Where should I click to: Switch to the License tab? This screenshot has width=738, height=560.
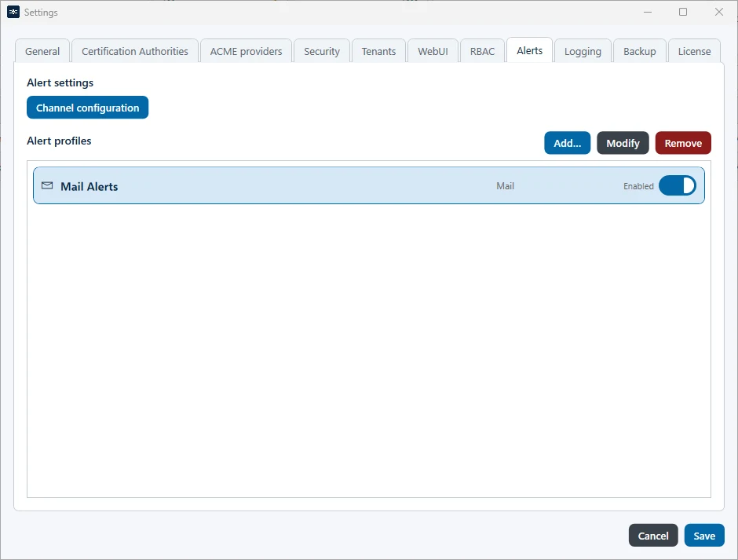694,51
